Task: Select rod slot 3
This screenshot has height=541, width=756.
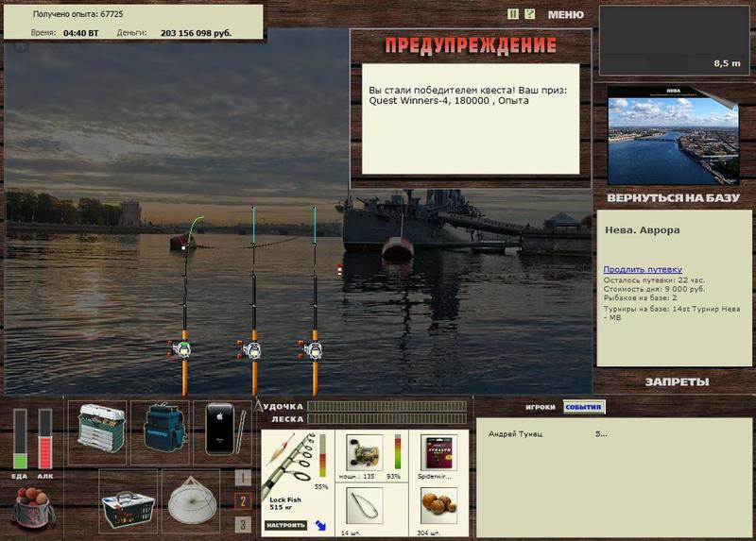Action: (x=243, y=524)
